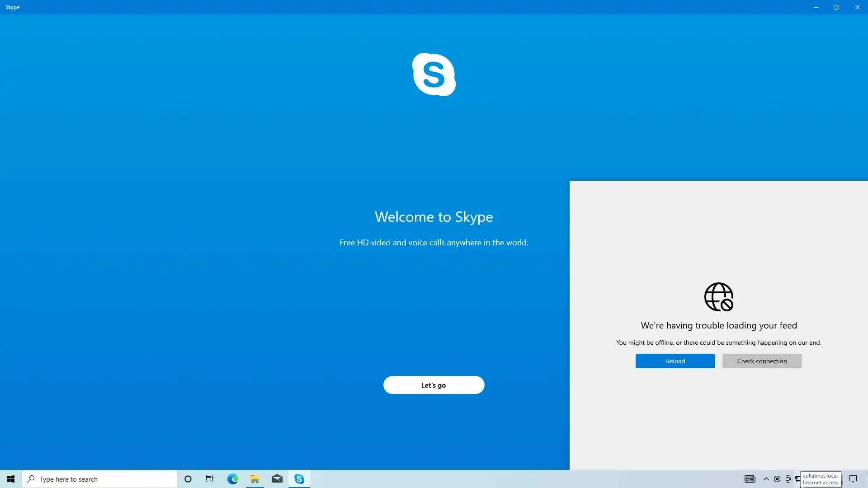The width and height of the screenshot is (868, 488).
Task: Click the Cortana circle icon
Action: coord(188,479)
